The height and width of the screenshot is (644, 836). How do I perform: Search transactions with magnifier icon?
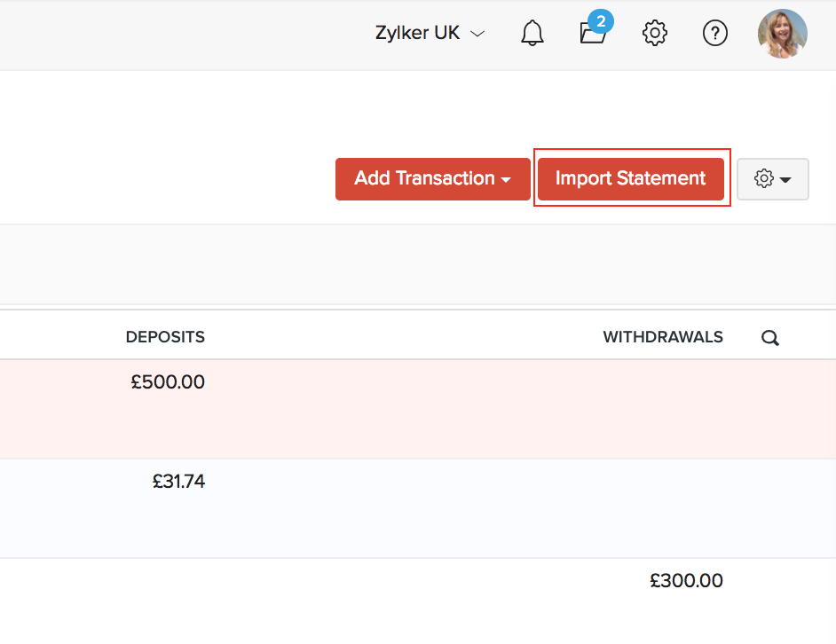click(770, 338)
